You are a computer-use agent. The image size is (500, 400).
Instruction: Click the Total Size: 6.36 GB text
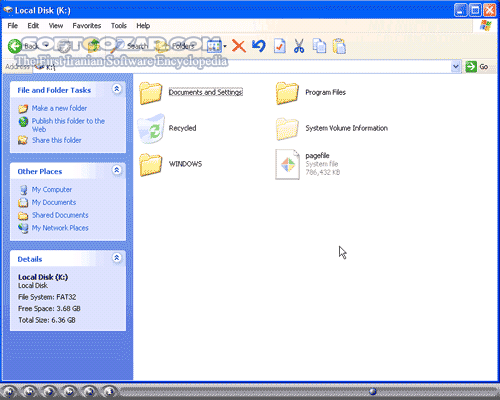47,320
